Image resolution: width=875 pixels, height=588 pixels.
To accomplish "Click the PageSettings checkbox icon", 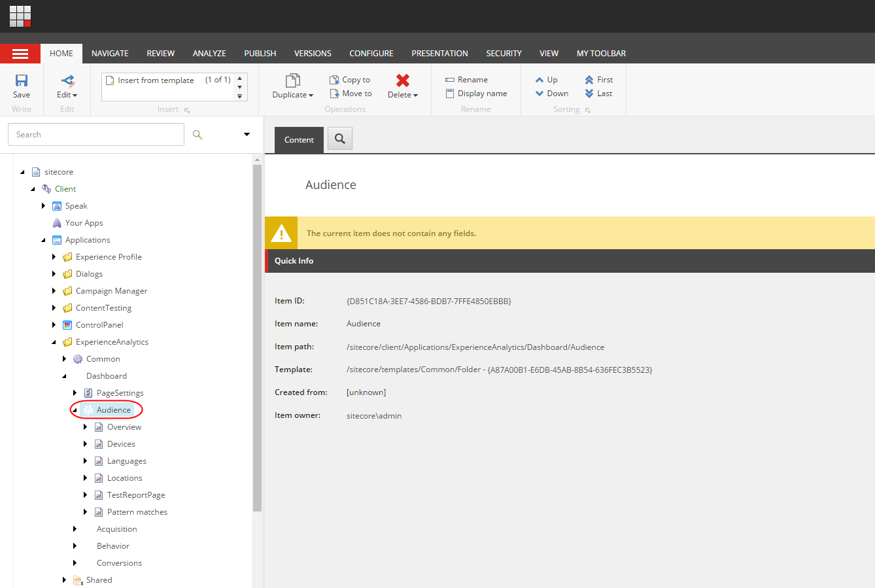I will [88, 393].
